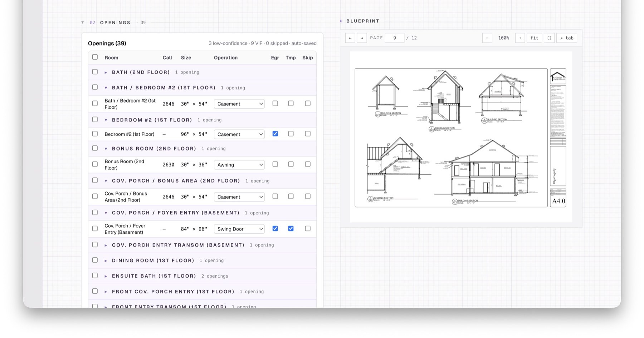The height and width of the screenshot is (338, 644).
Task: Collapse Cov. Porch / Foyer Entry group
Action: coord(106,213)
